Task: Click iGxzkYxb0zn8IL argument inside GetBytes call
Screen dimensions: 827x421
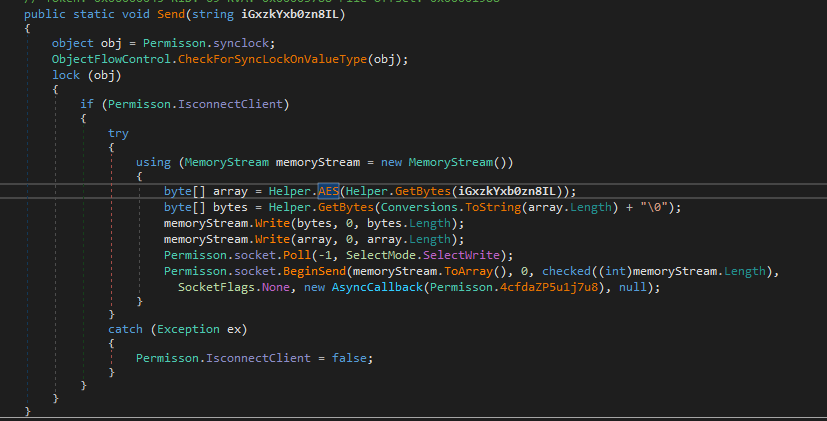Action: click(507, 191)
